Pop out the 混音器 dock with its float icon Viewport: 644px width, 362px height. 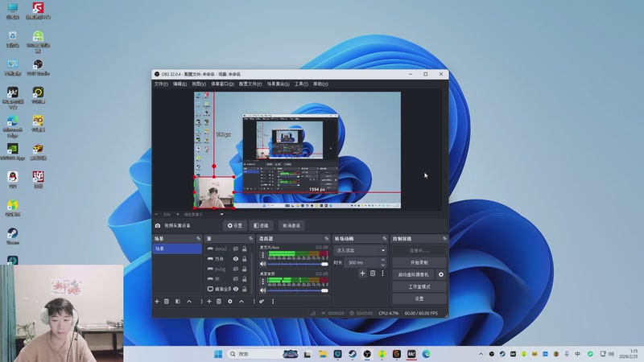pyautogui.click(x=327, y=238)
